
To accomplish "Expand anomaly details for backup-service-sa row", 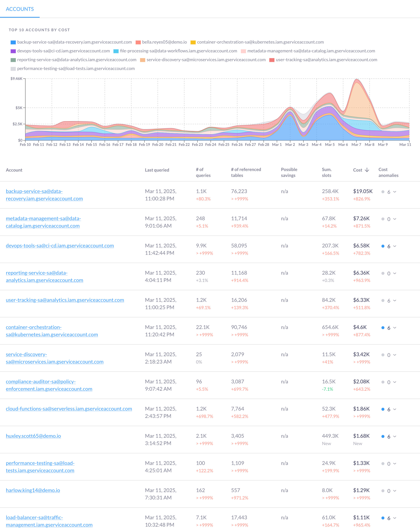I will tap(395, 192).
